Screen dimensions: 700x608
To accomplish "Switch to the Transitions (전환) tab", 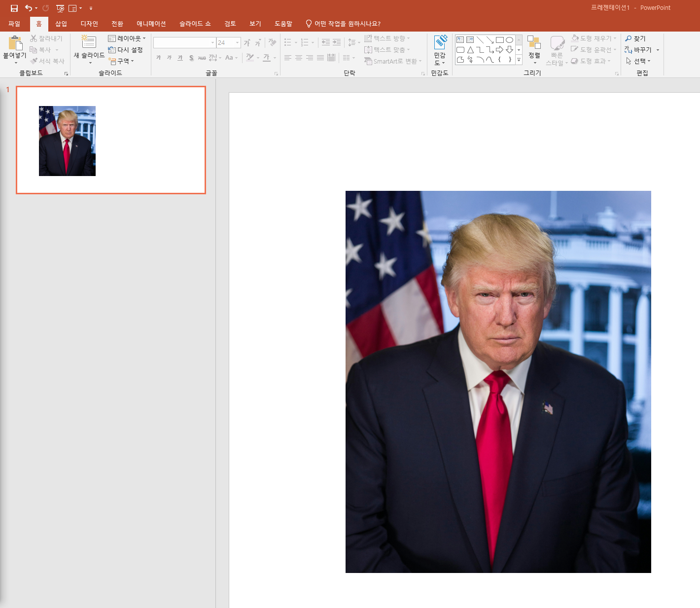I will click(117, 24).
